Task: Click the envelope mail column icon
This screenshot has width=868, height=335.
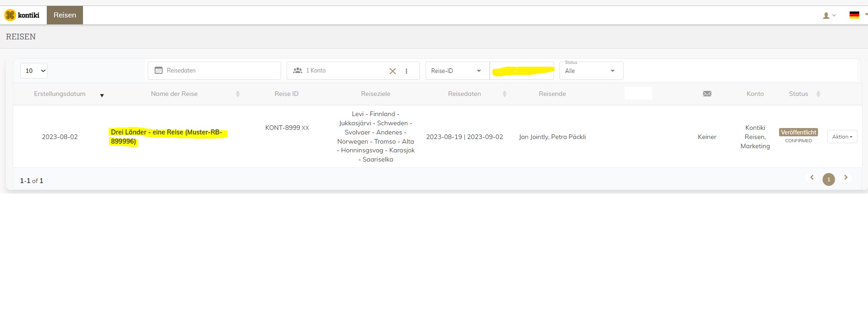Action: (707, 94)
